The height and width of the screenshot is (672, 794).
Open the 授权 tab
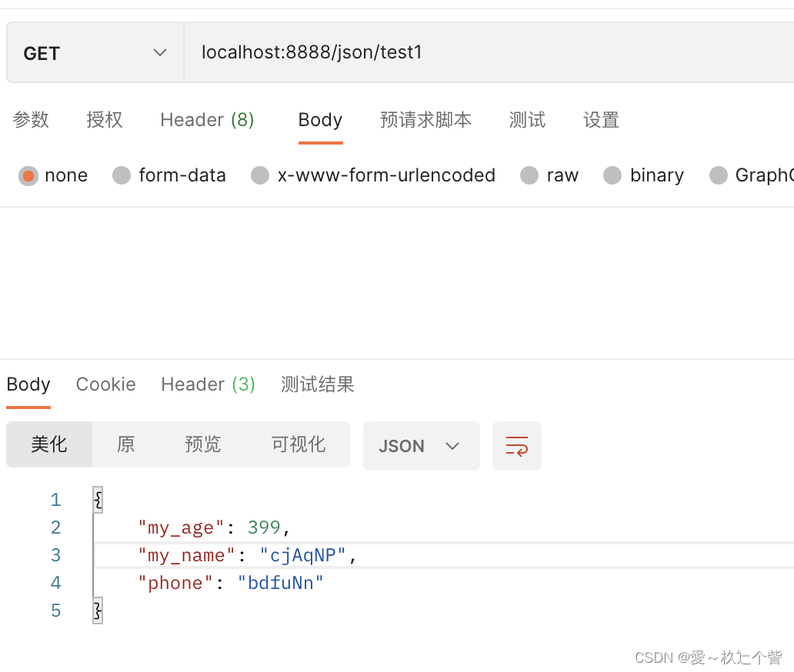105,120
